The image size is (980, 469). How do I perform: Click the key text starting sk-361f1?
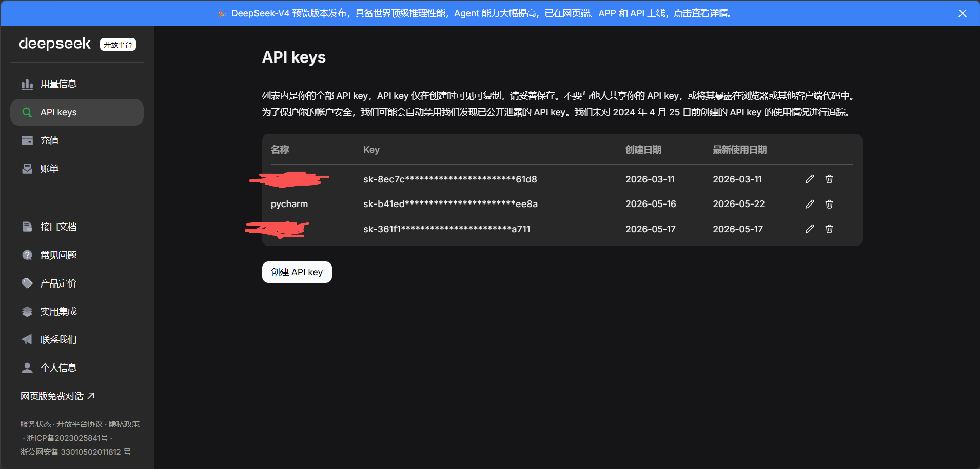(x=447, y=229)
